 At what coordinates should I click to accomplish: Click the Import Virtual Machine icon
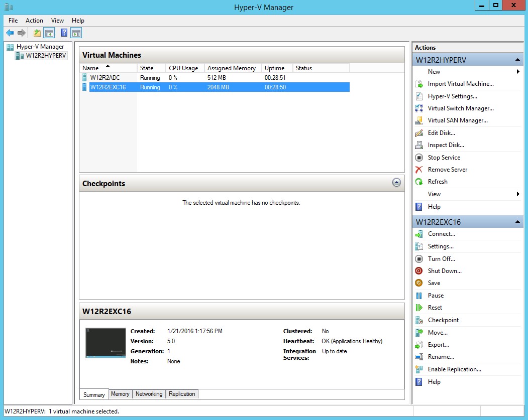coord(419,84)
